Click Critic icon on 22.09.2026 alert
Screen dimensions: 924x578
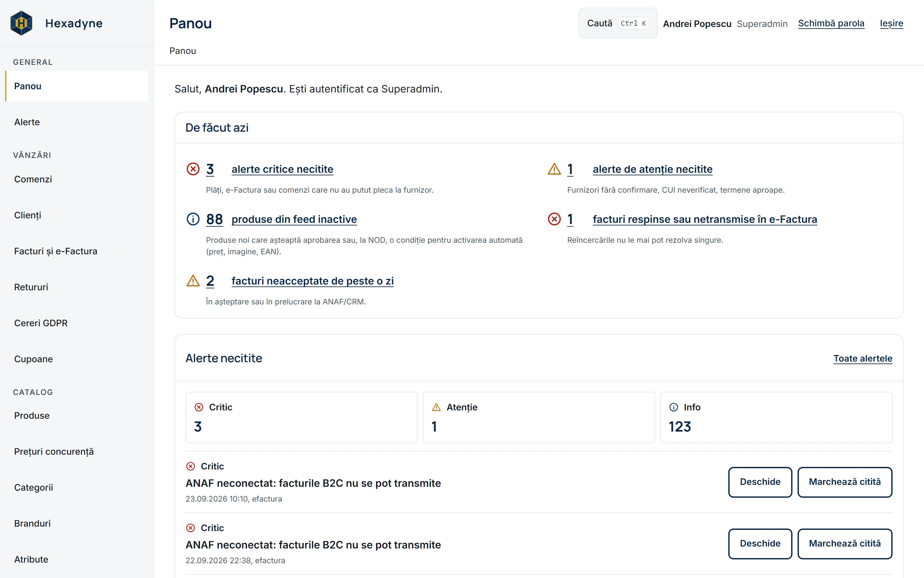(191, 528)
